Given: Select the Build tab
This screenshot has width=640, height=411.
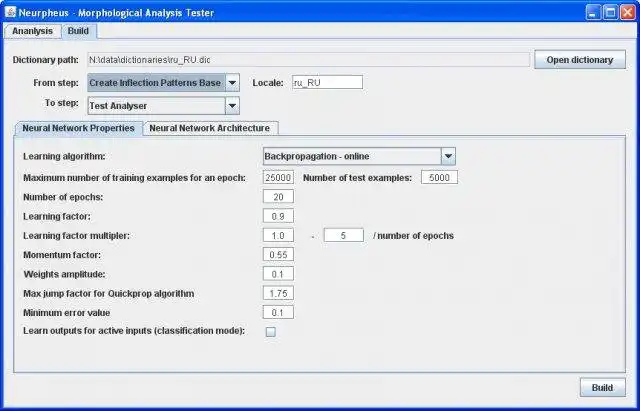Looking at the screenshot, I should [x=78, y=31].
